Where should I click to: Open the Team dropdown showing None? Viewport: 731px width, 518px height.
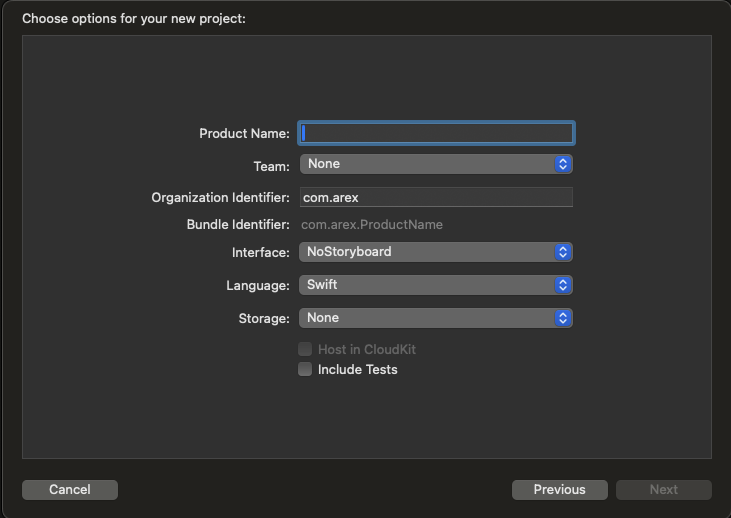tap(436, 164)
